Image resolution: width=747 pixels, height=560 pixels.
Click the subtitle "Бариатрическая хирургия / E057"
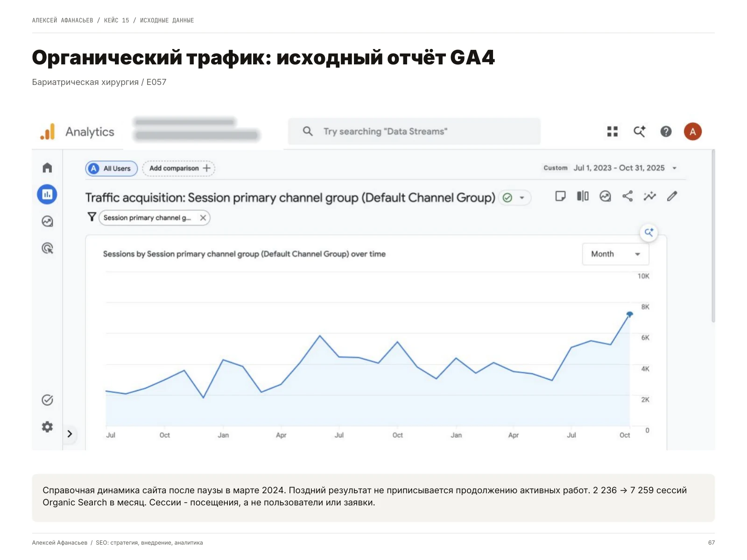(x=99, y=82)
